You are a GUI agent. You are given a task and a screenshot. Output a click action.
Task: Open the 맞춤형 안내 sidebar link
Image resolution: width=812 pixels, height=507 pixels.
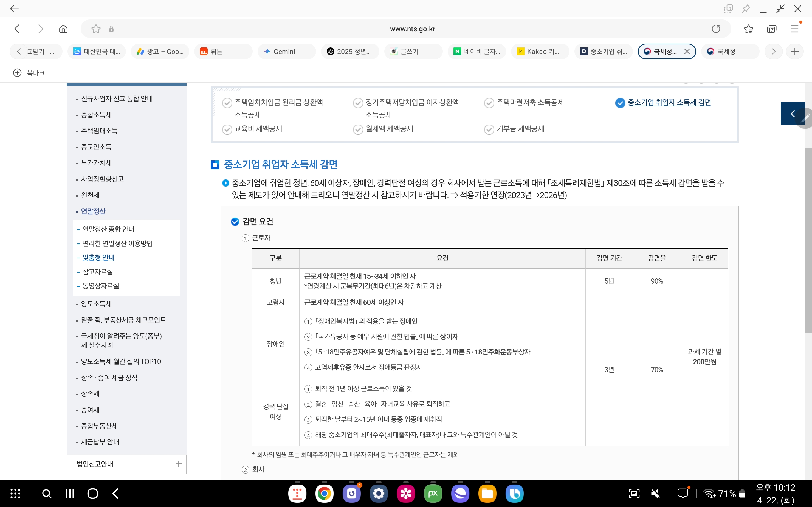point(98,257)
